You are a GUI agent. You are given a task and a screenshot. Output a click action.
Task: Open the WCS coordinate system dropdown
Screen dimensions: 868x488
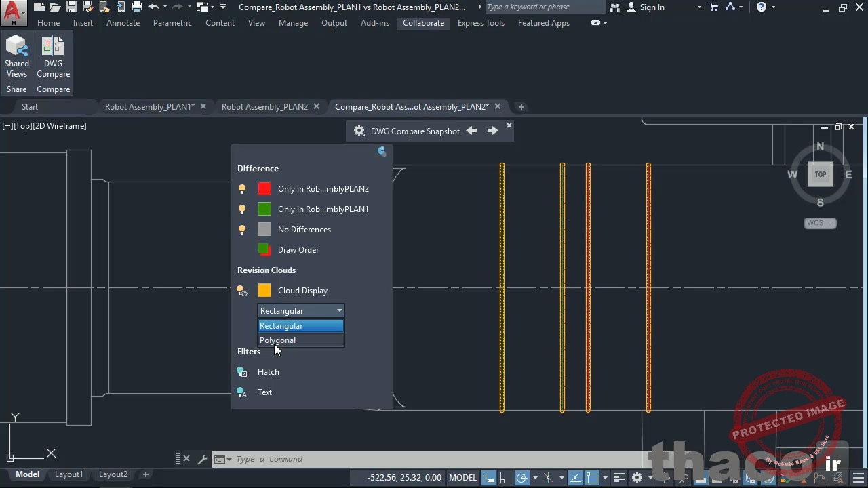[x=821, y=223]
